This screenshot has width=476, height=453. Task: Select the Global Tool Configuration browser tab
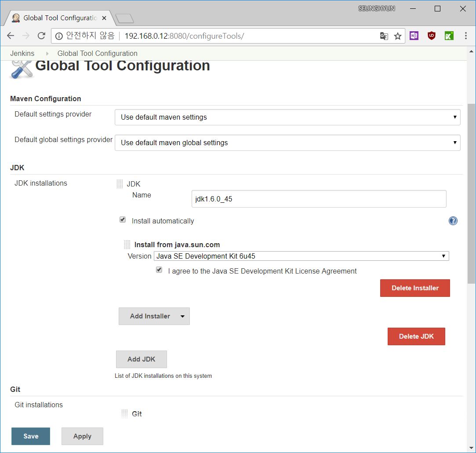click(x=60, y=18)
